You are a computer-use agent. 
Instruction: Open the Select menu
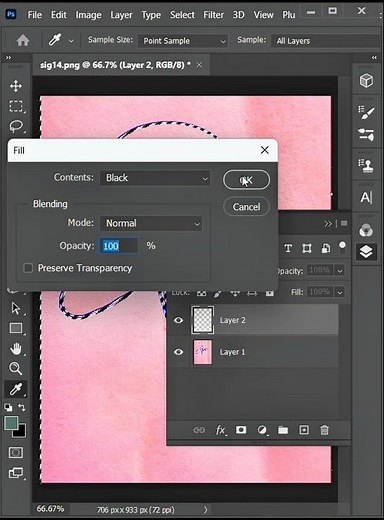[x=182, y=15]
